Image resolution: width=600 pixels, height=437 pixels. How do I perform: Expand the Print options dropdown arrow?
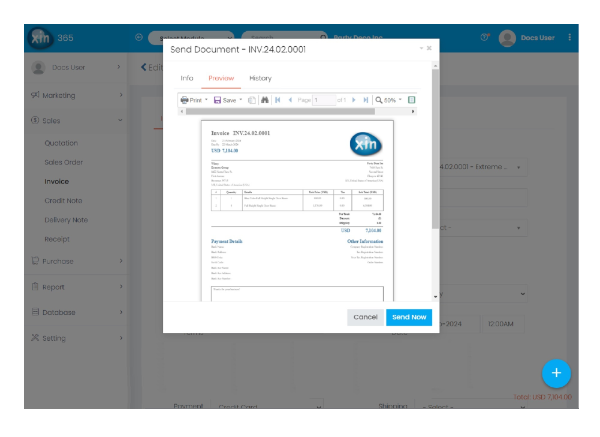coord(206,100)
